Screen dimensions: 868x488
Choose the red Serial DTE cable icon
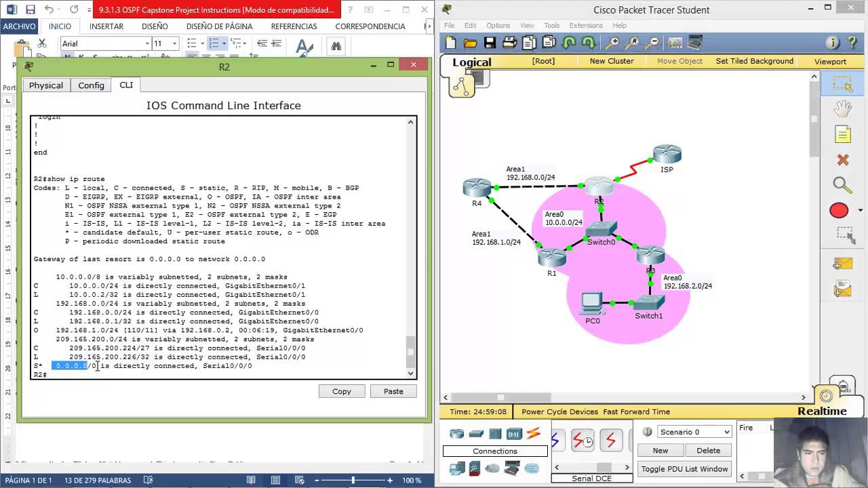pyautogui.click(x=610, y=441)
